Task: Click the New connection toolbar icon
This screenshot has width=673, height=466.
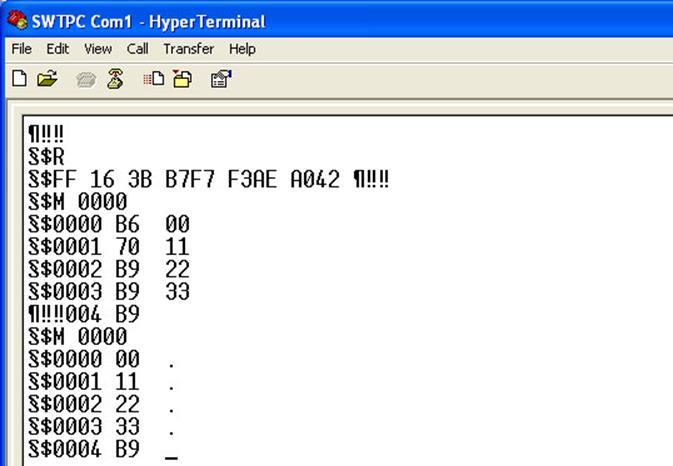Action: pos(19,80)
